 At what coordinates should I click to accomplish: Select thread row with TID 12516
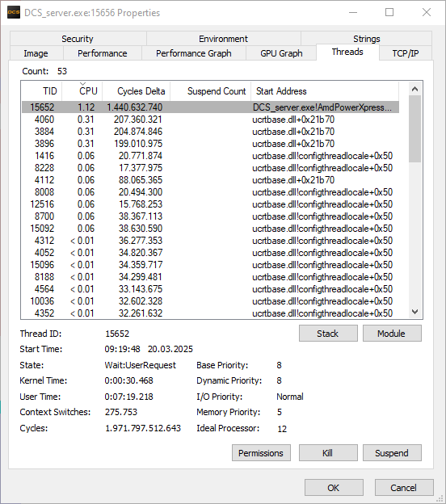click(210, 204)
